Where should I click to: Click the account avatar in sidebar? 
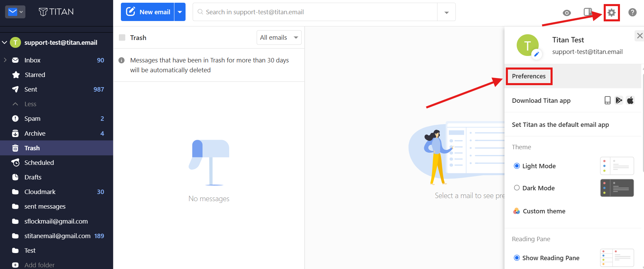[15, 42]
